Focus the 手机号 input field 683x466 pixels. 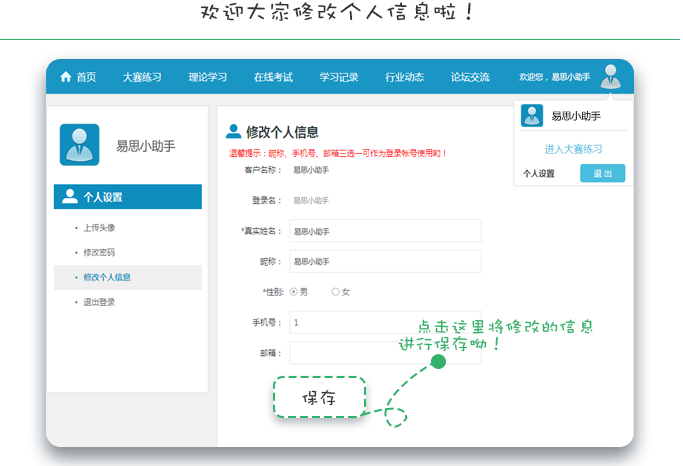(385, 322)
